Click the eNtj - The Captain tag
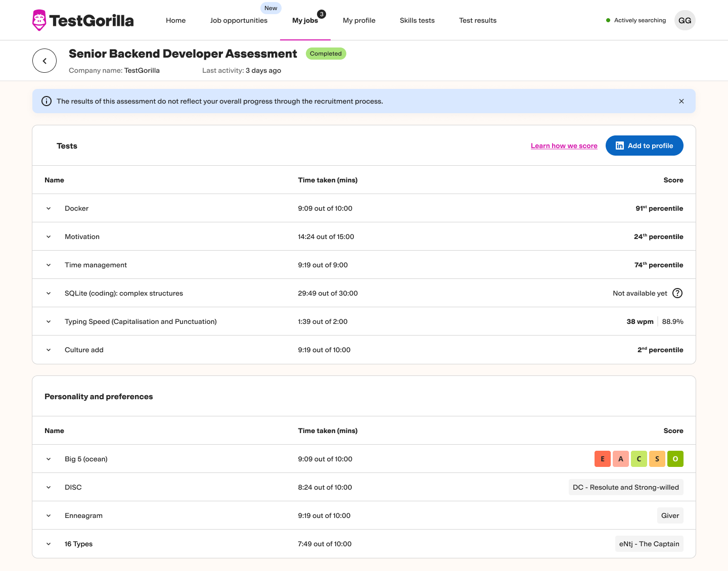Image resolution: width=728 pixels, height=571 pixels. click(x=649, y=544)
